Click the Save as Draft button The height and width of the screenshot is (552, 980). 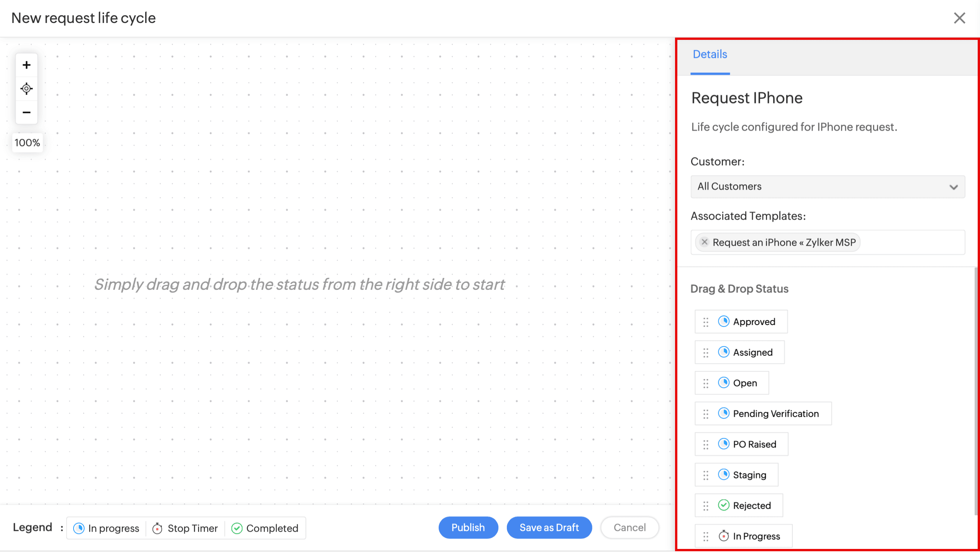[x=549, y=527]
